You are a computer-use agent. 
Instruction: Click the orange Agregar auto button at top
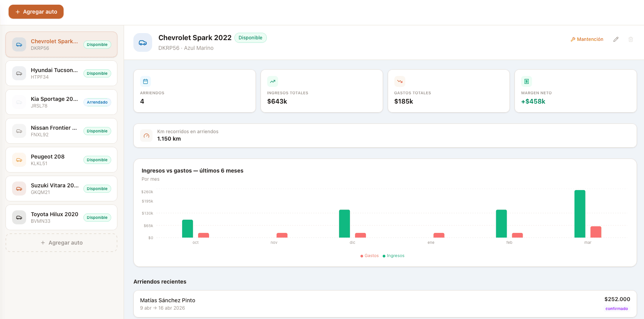[36, 12]
